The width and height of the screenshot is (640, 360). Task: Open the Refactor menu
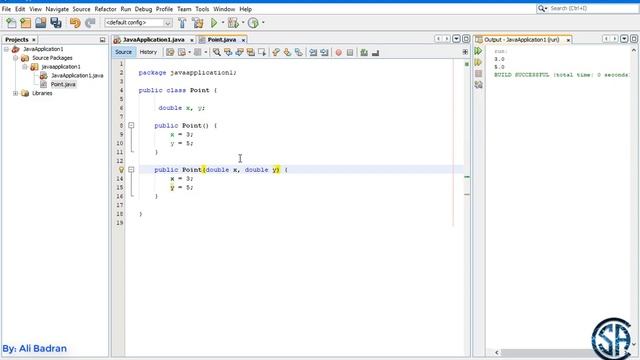(x=105, y=9)
